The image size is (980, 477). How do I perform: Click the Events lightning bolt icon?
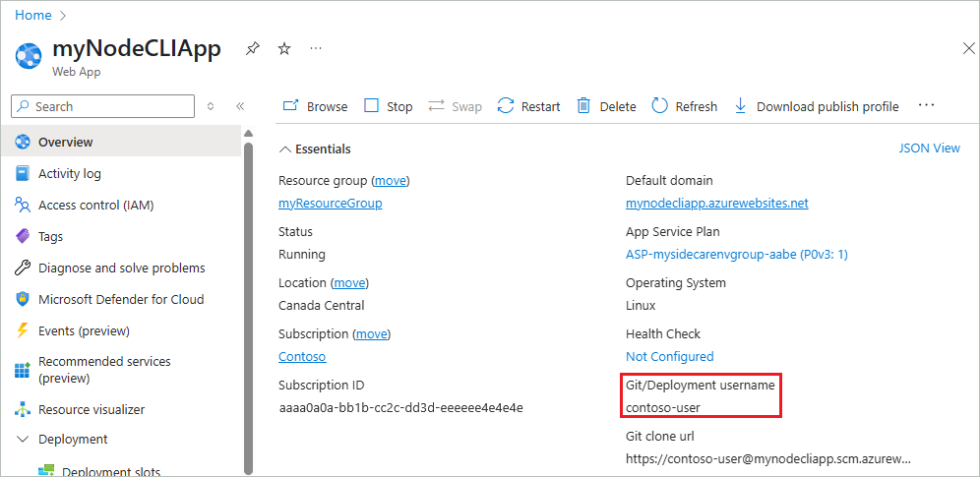(x=23, y=330)
